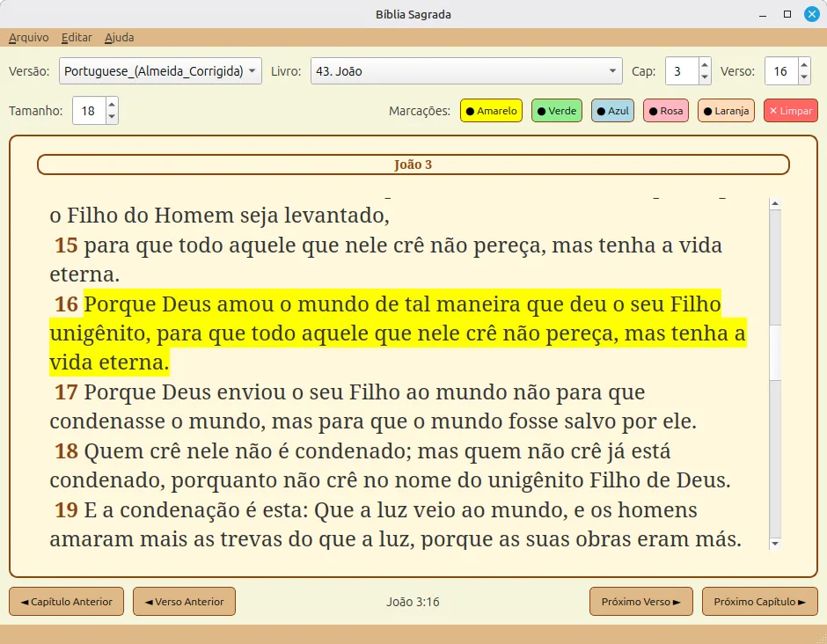827x644 pixels.
Task: Open the Editar menu
Action: click(x=77, y=38)
